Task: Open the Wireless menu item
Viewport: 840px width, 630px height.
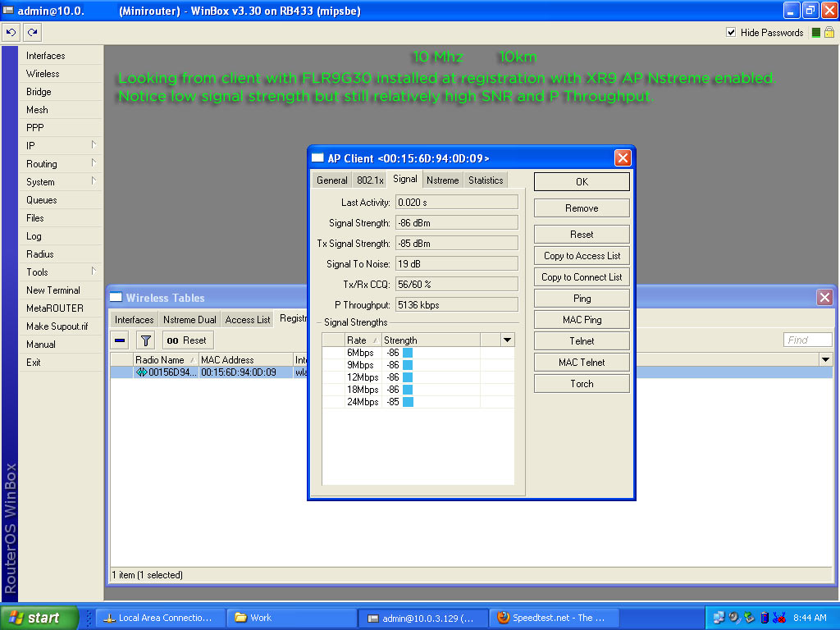Action: click(x=43, y=74)
